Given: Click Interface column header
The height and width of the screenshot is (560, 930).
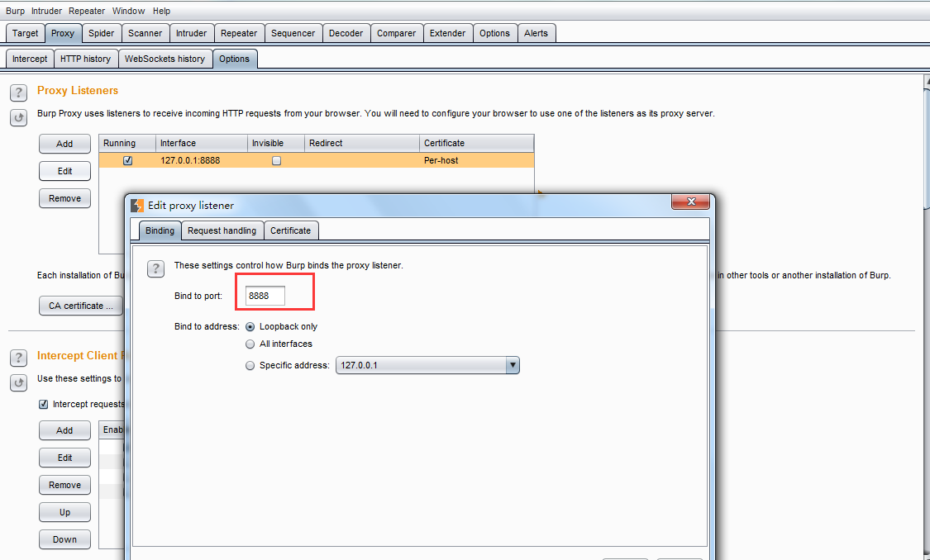Looking at the screenshot, I should point(202,144).
